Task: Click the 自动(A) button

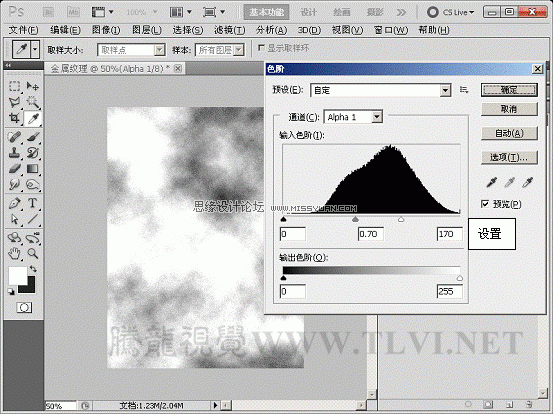Action: [x=509, y=133]
